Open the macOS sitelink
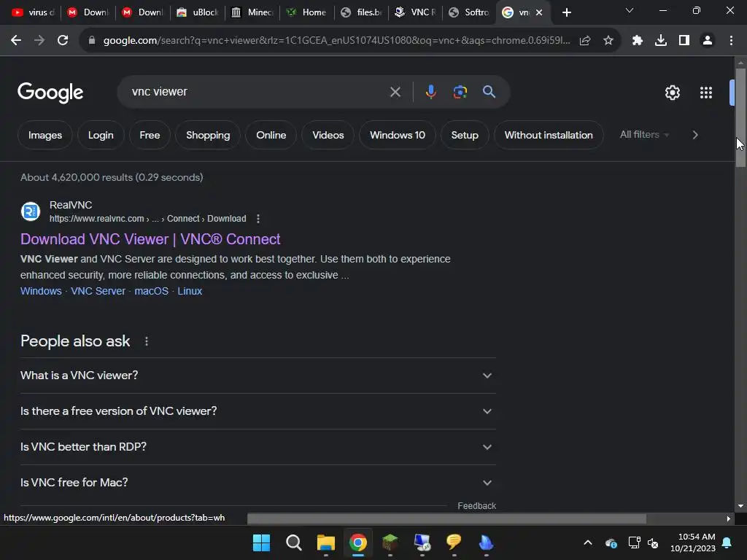The width and height of the screenshot is (747, 560). click(x=152, y=291)
